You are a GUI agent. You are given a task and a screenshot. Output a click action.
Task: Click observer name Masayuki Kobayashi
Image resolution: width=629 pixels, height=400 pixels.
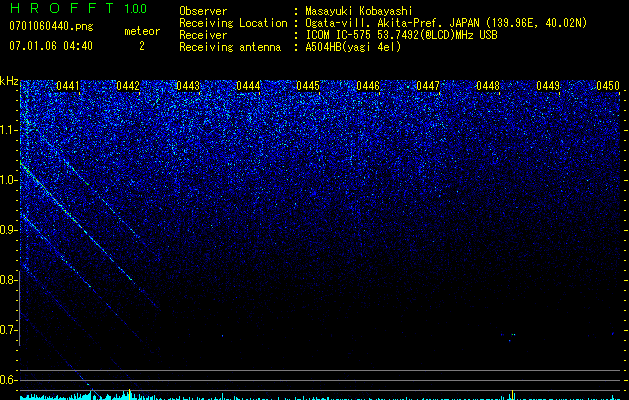(359, 11)
